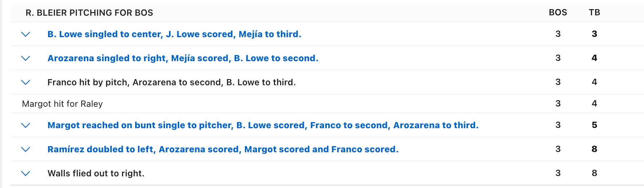Image resolution: width=644 pixels, height=188 pixels.
Task: Select the Franco hit by pitch play text
Action: [x=171, y=82]
